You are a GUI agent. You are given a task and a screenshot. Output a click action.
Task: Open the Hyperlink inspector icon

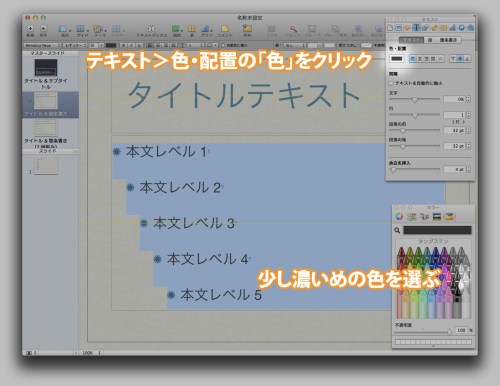[x=462, y=28]
